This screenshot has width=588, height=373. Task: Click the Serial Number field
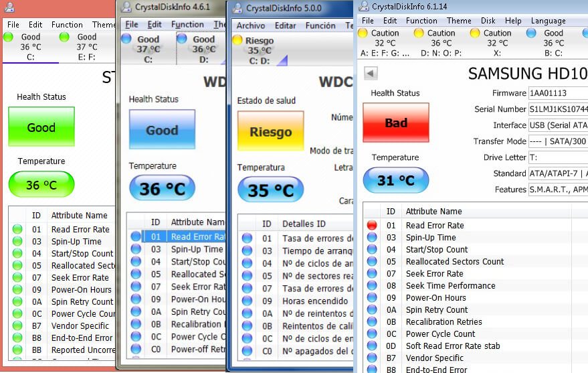coord(558,109)
